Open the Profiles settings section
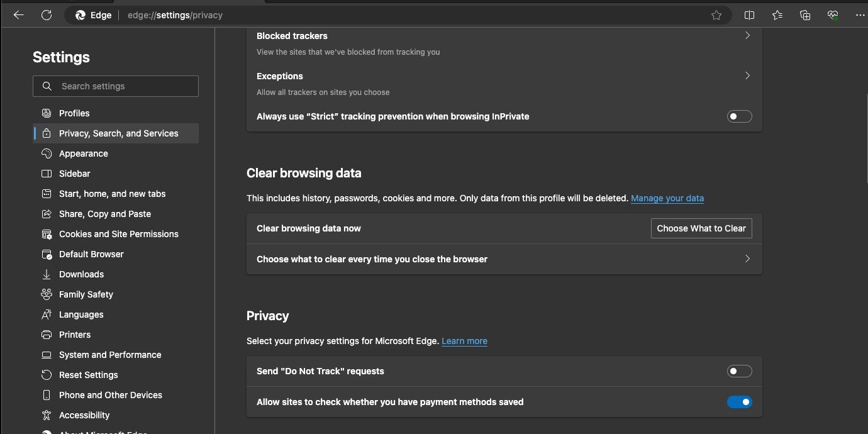This screenshot has height=434, width=868. [74, 113]
